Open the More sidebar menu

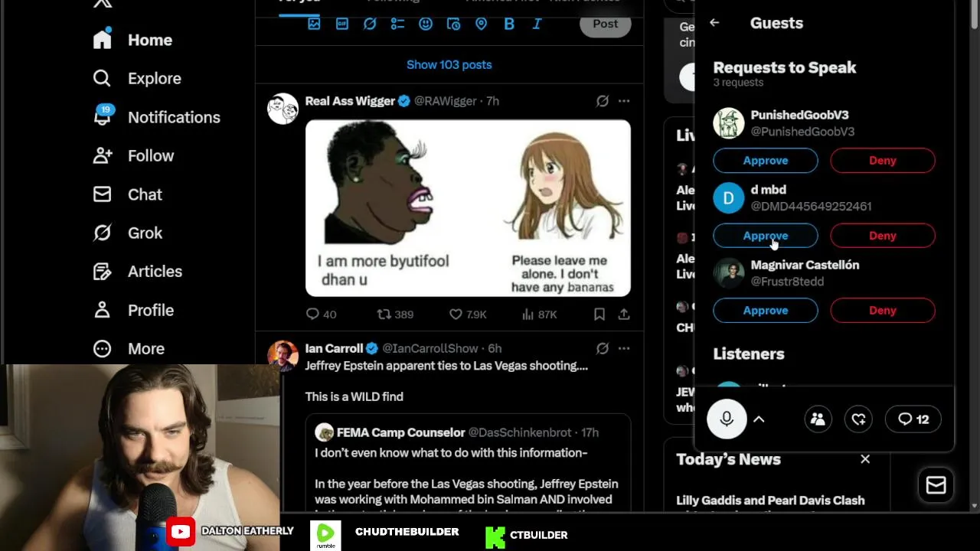coord(129,348)
